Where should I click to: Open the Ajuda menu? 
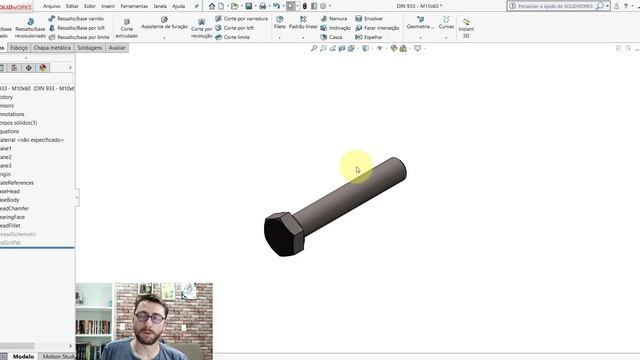179,6
